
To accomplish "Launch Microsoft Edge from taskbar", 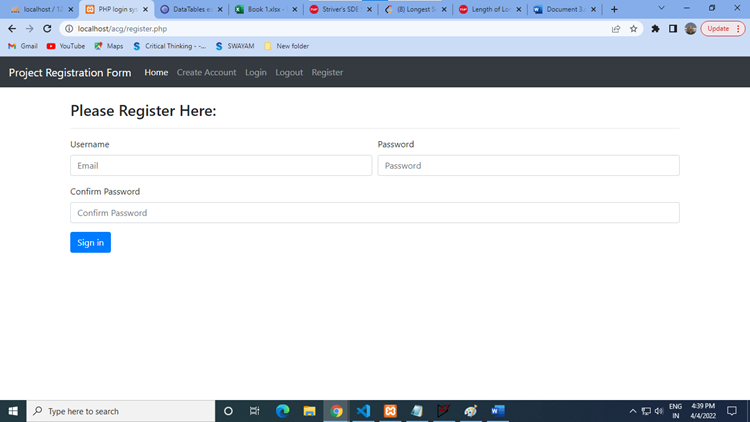I will click(x=283, y=411).
